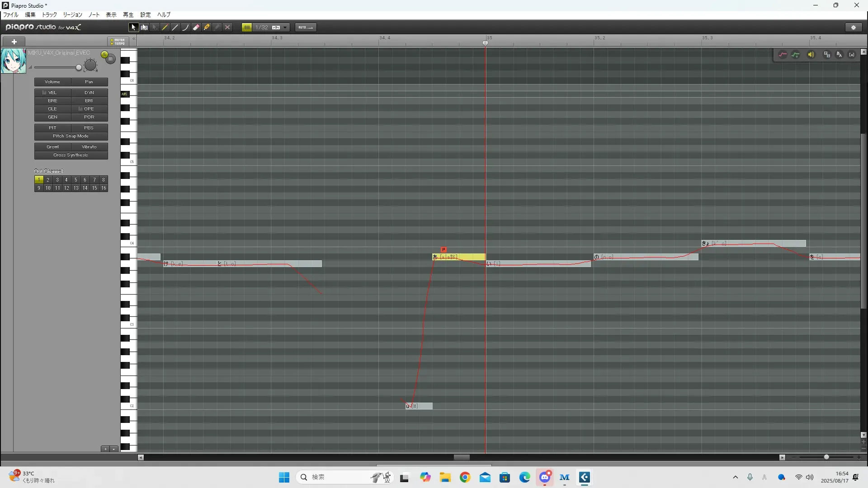The height and width of the screenshot is (488, 868).
Task: Click the track volume slider knob
Action: 79,68
